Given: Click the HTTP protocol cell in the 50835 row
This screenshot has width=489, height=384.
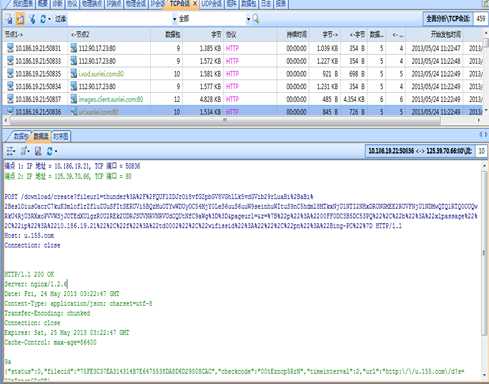Looking at the screenshot, I should 232,74.
